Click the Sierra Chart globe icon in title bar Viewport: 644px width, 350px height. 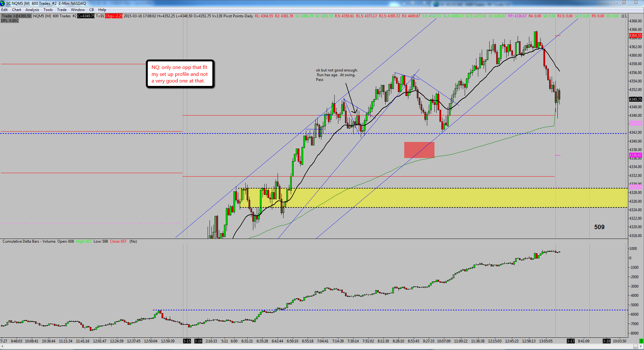pyautogui.click(x=3, y=3)
